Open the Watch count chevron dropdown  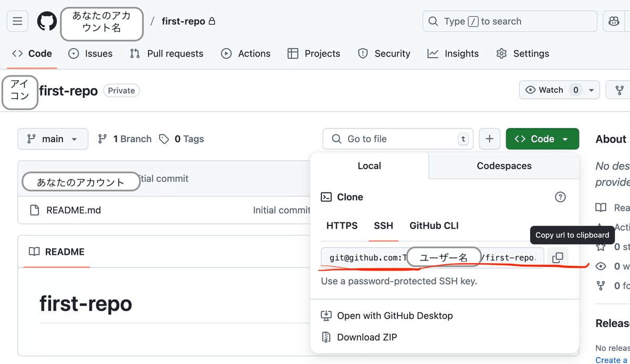(x=591, y=89)
